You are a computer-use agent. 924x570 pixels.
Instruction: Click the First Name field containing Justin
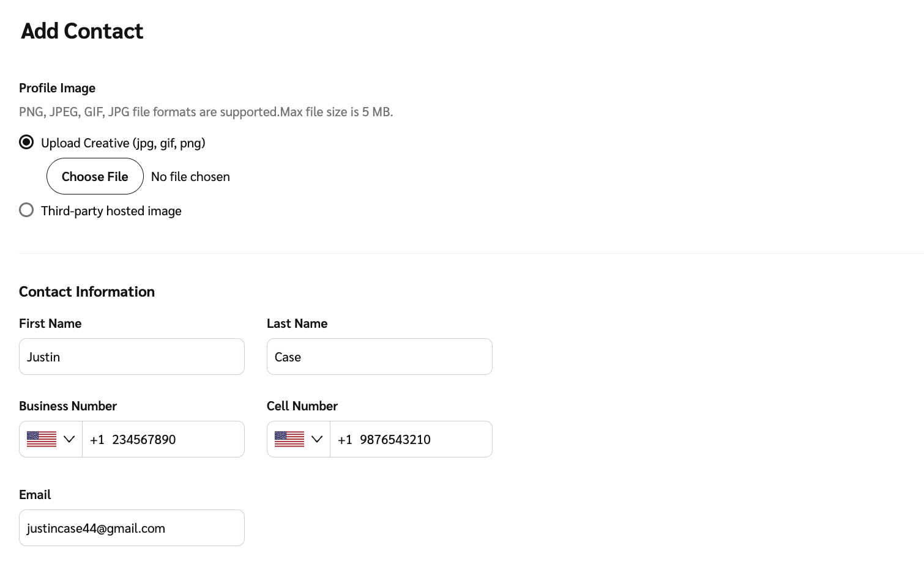click(x=132, y=357)
